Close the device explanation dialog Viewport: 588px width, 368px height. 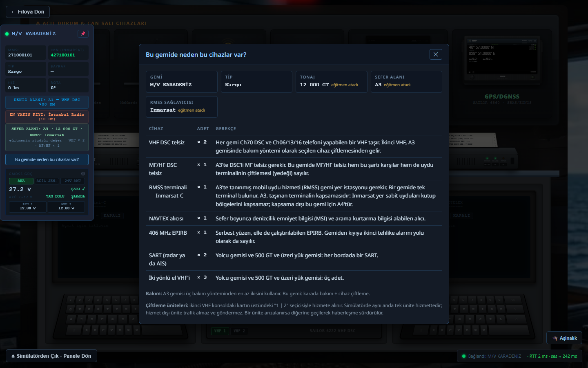[x=436, y=54]
